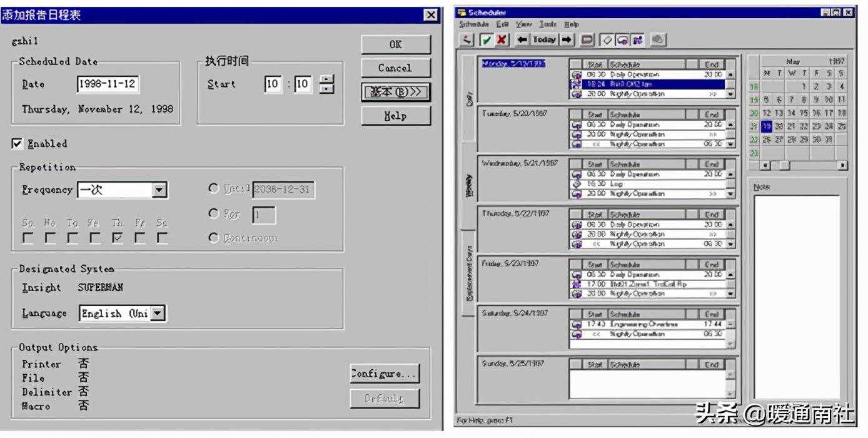Click the purple schedule toolbar icon after the diamond
The image size is (868, 438).
[622, 39]
